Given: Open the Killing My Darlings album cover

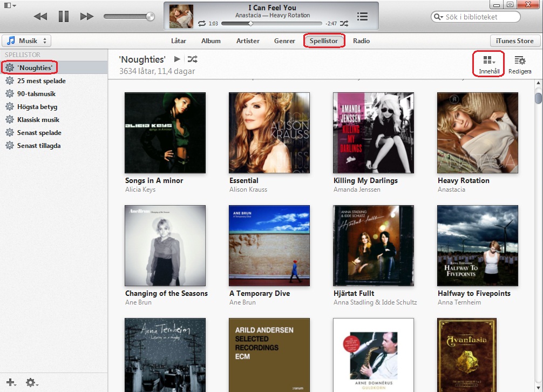Looking at the screenshot, I should pyautogui.click(x=374, y=133).
